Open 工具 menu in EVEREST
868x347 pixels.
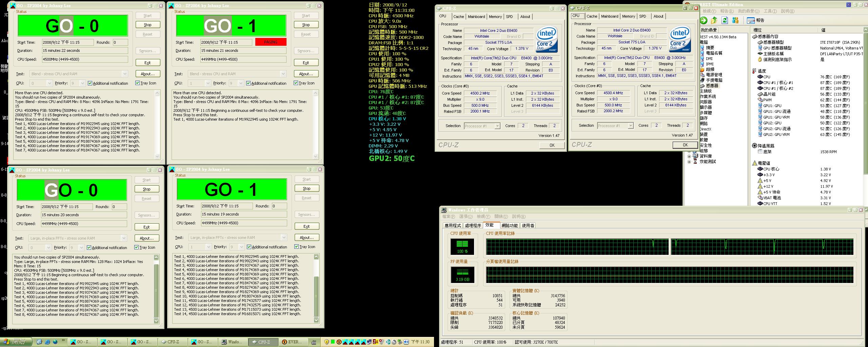pos(770,11)
